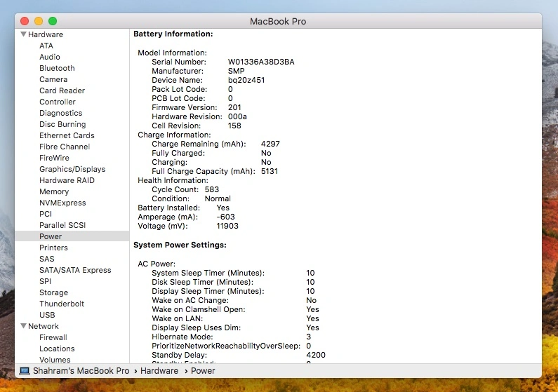Select Parallel SCSI in the sidebar
The width and height of the screenshot is (558, 392).
62,225
